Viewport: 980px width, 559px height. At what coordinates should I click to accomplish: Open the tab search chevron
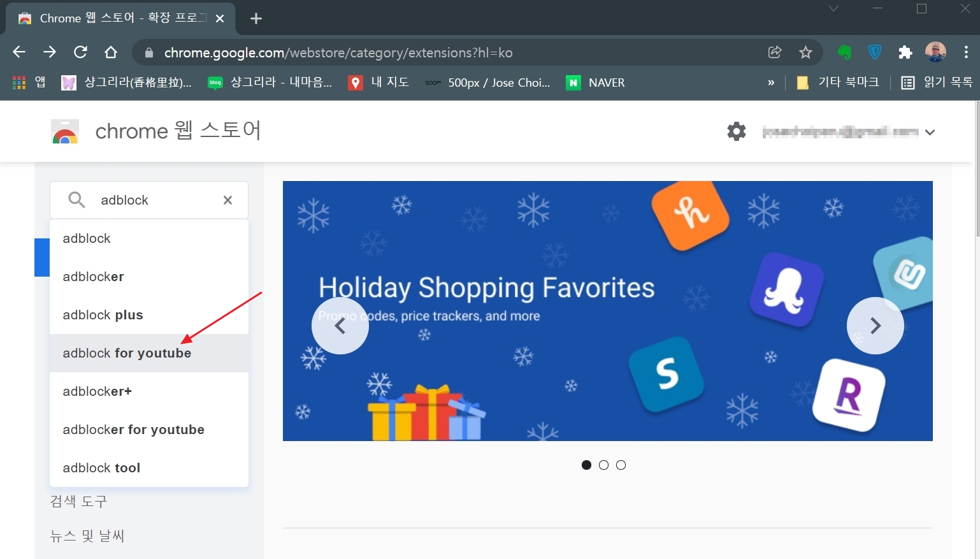[x=833, y=9]
